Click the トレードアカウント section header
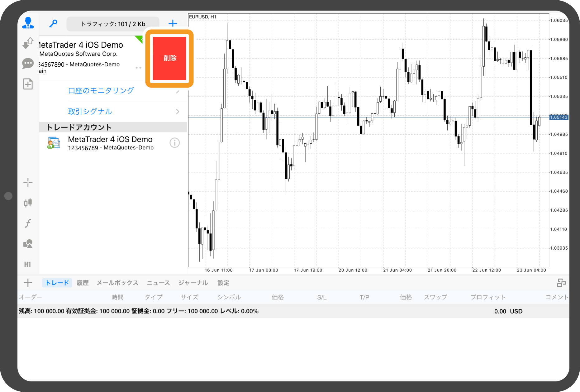The image size is (580, 392). coord(113,127)
